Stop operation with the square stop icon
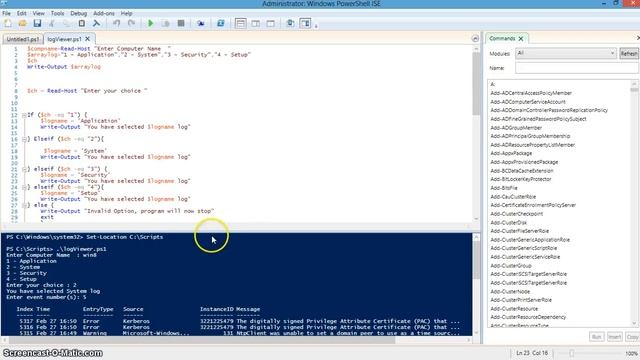The height and width of the screenshot is (360, 640). coord(181,23)
